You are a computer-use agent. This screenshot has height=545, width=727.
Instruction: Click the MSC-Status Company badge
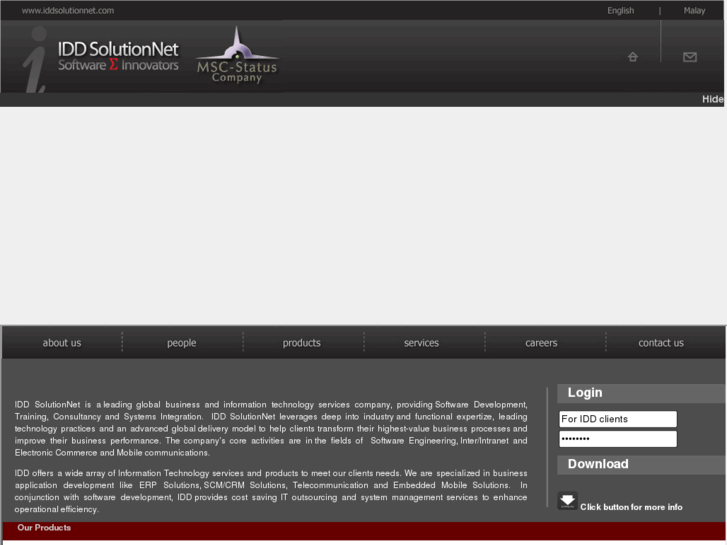point(236,56)
